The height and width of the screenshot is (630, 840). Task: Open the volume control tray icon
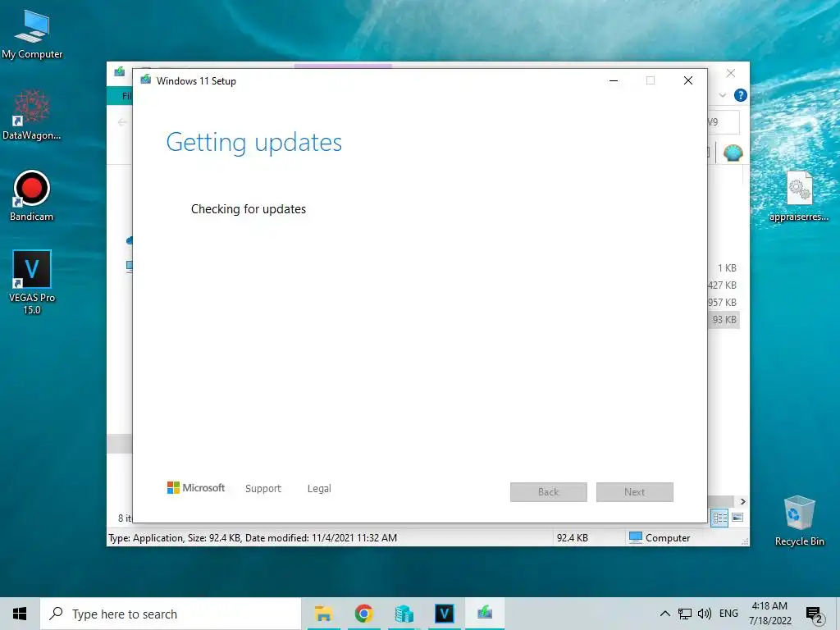click(x=705, y=614)
